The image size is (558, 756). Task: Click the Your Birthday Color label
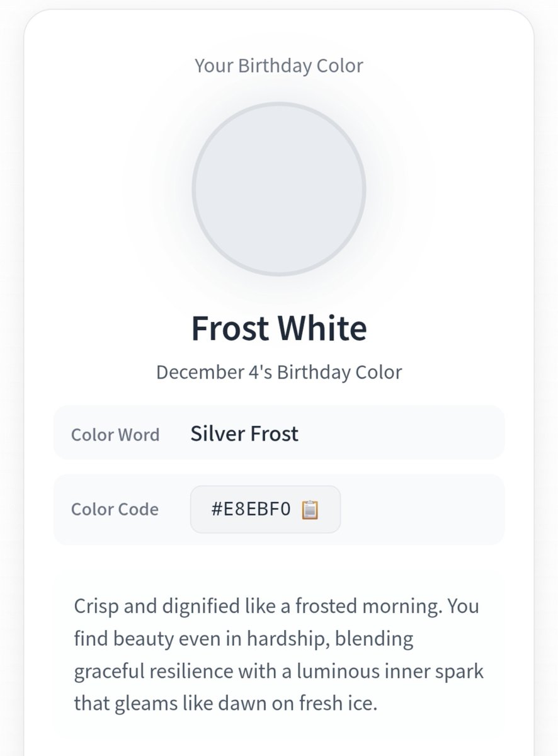(279, 66)
